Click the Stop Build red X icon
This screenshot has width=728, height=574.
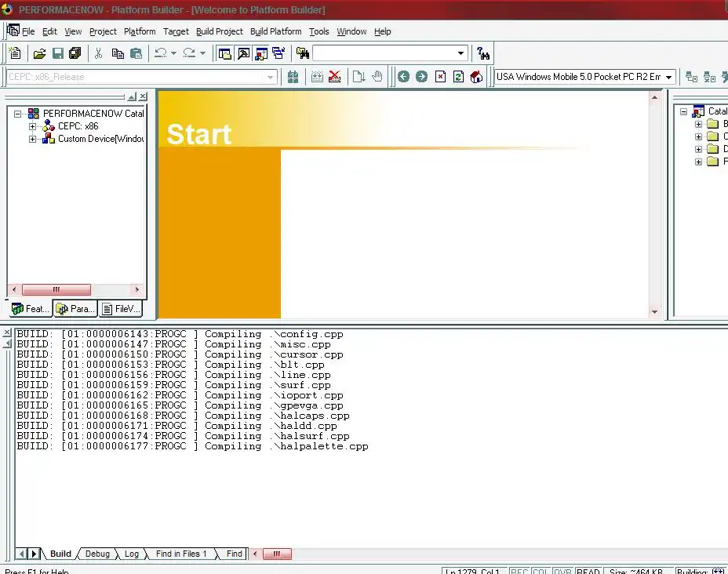pos(335,77)
